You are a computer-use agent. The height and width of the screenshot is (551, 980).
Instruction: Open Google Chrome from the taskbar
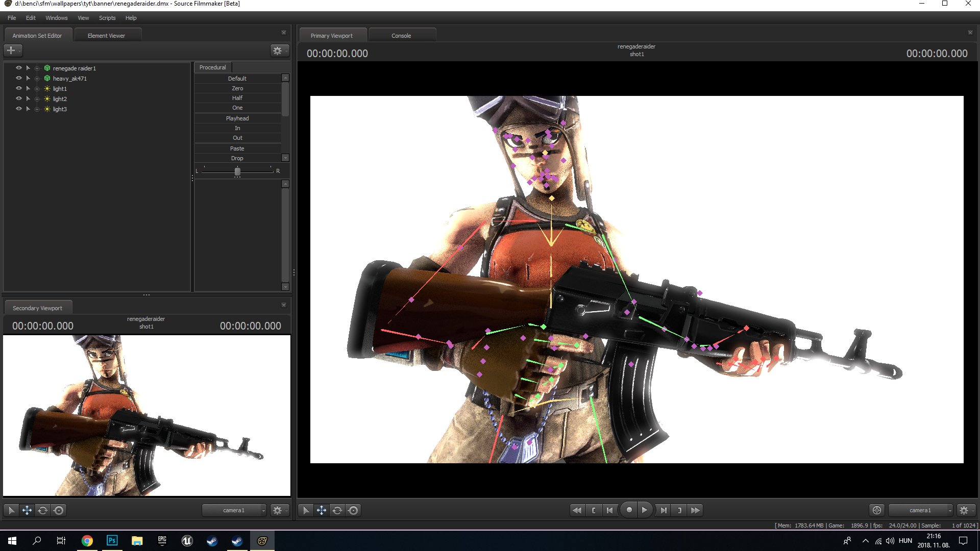[x=87, y=540]
